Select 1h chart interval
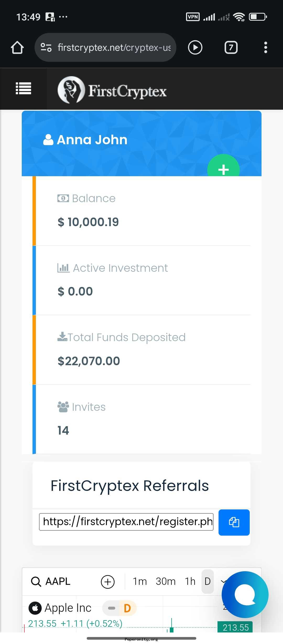Viewport: 283px width, 644px height. (x=190, y=581)
